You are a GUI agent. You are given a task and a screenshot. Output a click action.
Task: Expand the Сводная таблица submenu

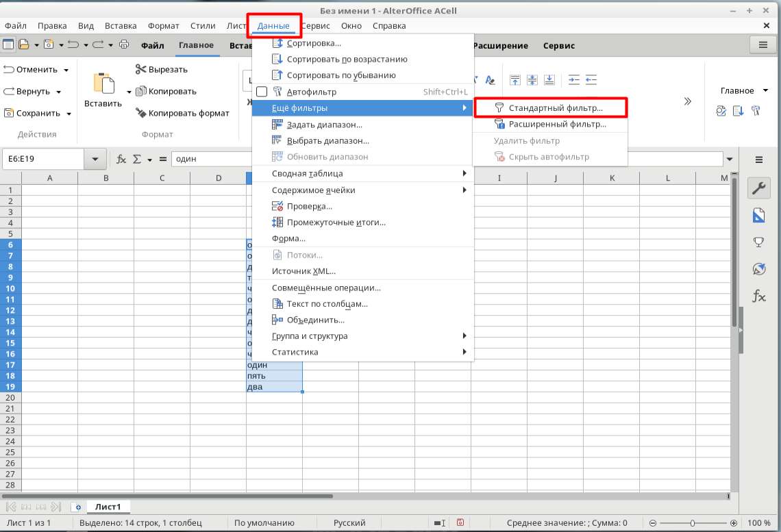click(362, 174)
